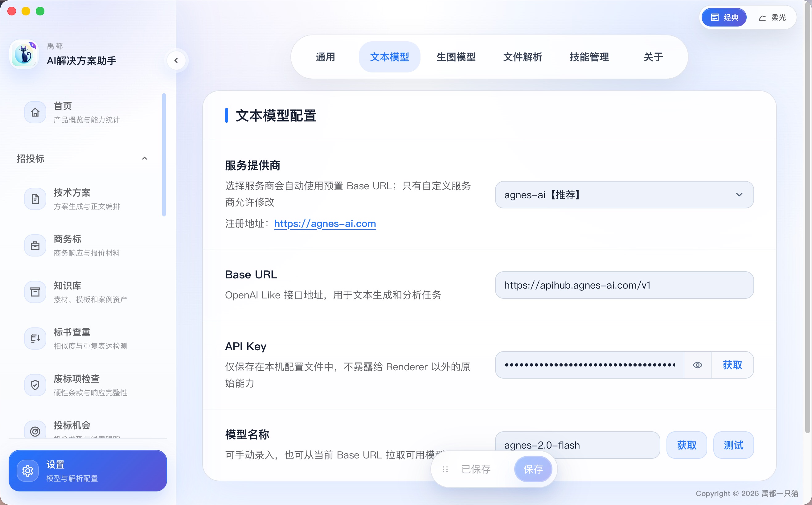
Task: Click the 已保存 status text
Action: coord(476,469)
